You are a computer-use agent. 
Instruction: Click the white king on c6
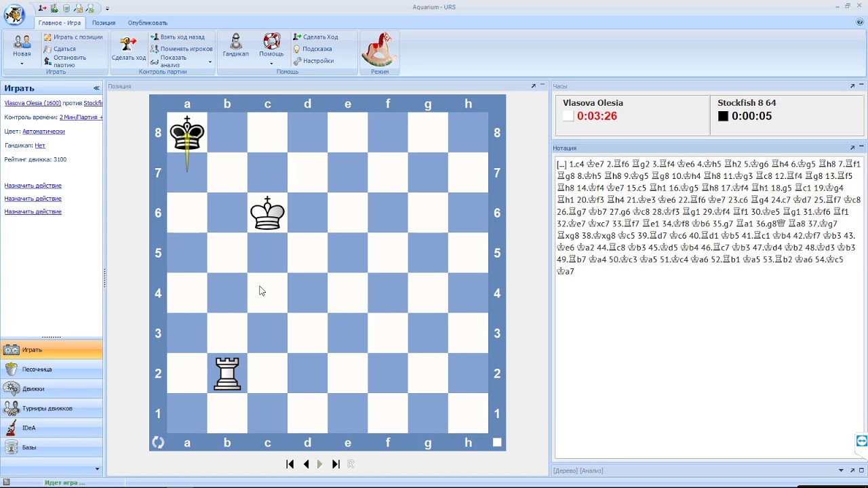267,213
